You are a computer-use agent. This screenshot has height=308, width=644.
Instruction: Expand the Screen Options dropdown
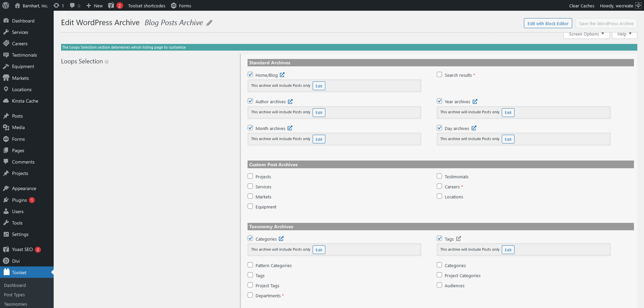(x=586, y=34)
